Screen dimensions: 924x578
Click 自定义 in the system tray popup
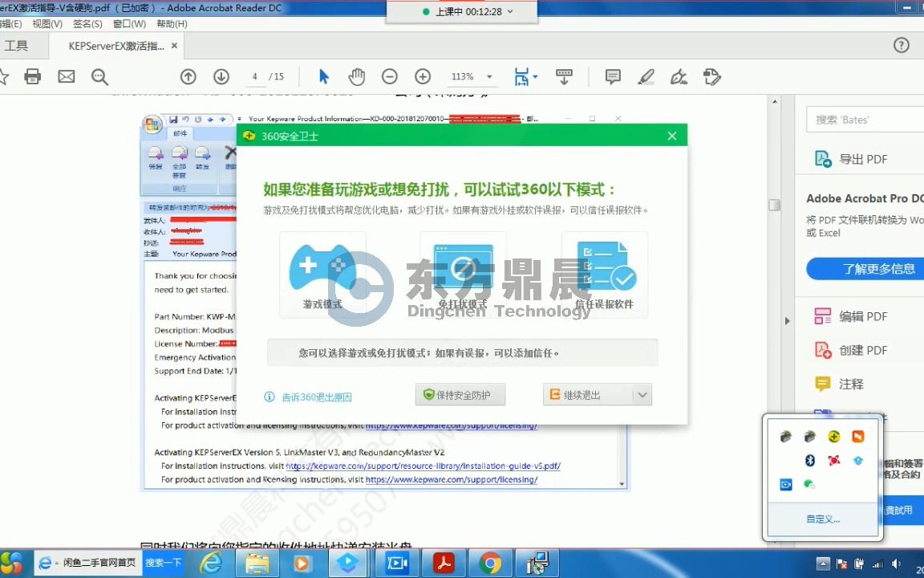coord(823,519)
